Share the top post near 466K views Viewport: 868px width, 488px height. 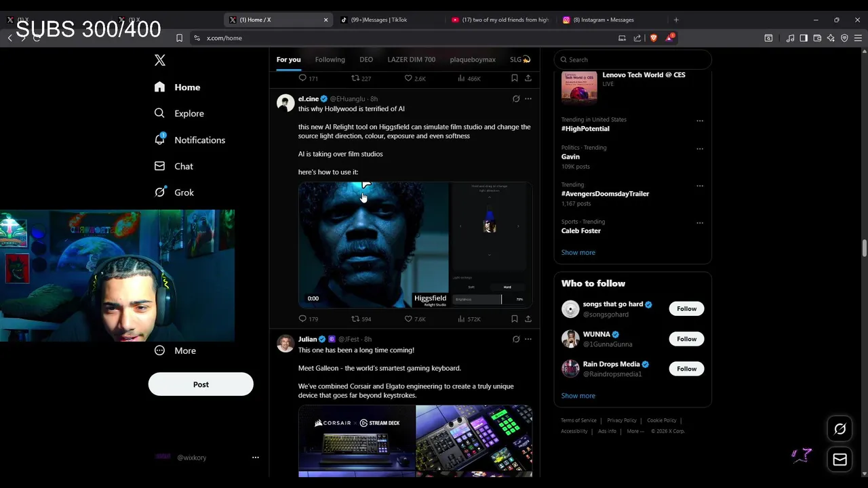point(528,79)
